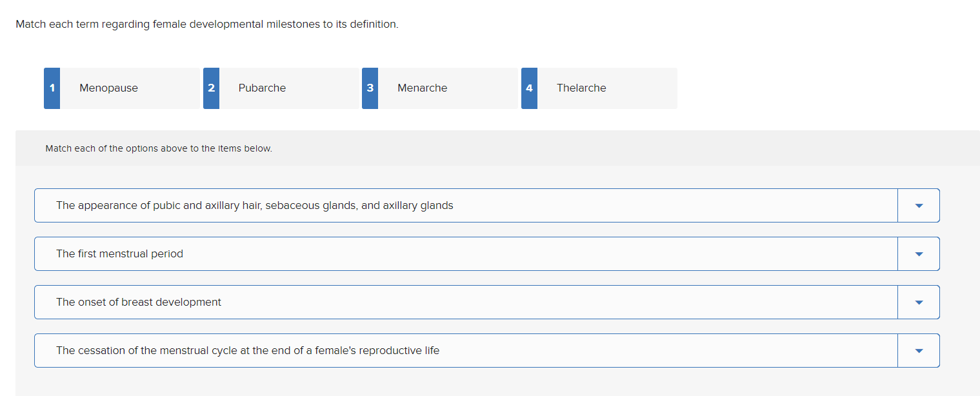Click 'The onset of breast development' text
This screenshot has height=396, width=980.
[139, 302]
